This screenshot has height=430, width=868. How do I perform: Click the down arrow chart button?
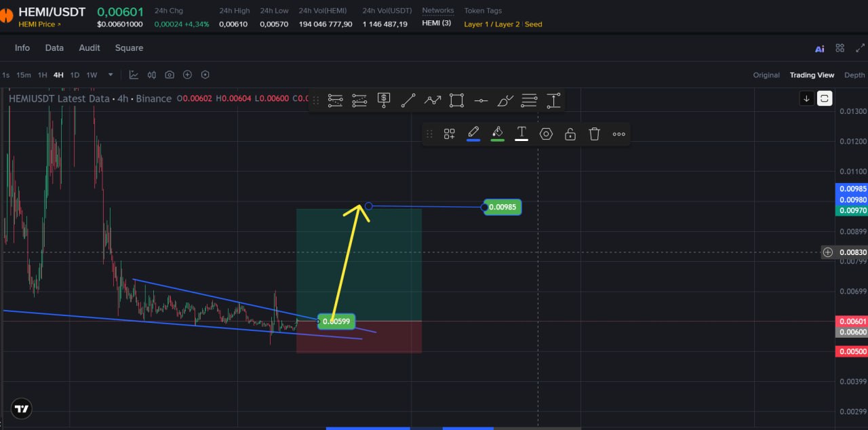(807, 98)
